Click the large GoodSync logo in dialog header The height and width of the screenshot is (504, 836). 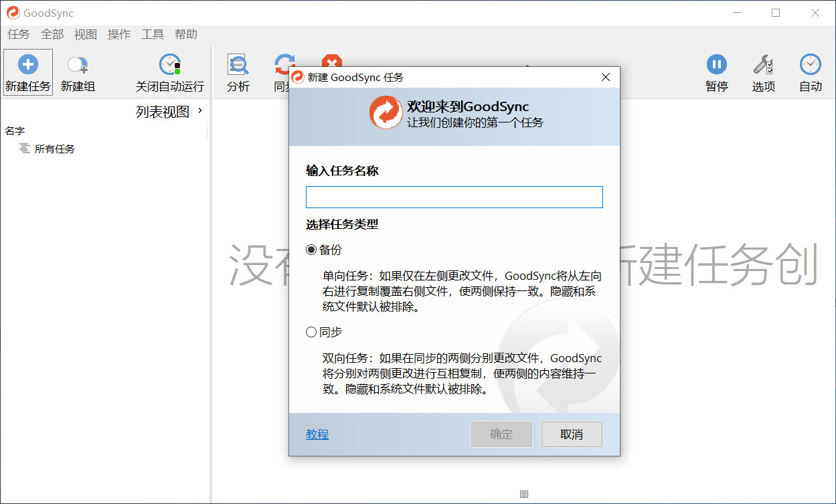386,112
